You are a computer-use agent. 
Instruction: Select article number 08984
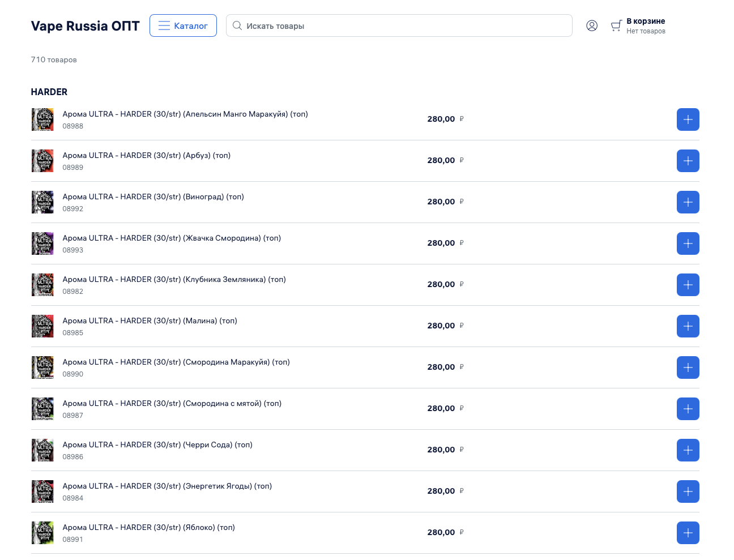73,498
